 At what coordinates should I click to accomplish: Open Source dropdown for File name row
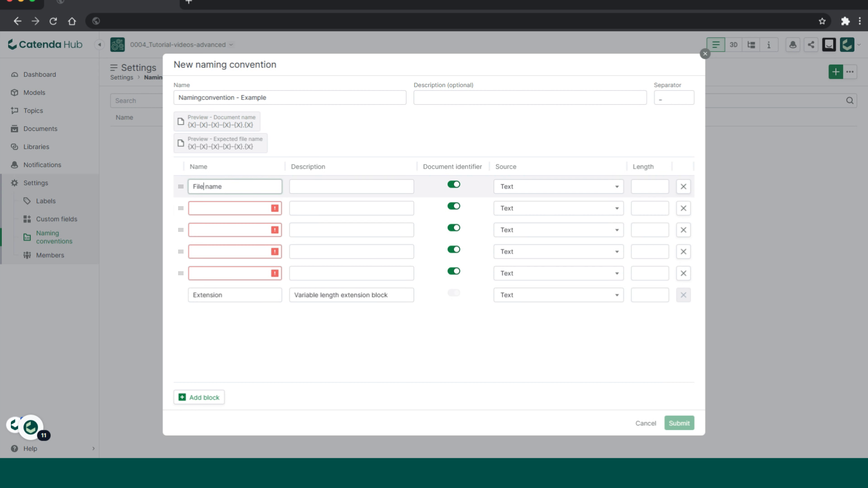click(x=558, y=187)
